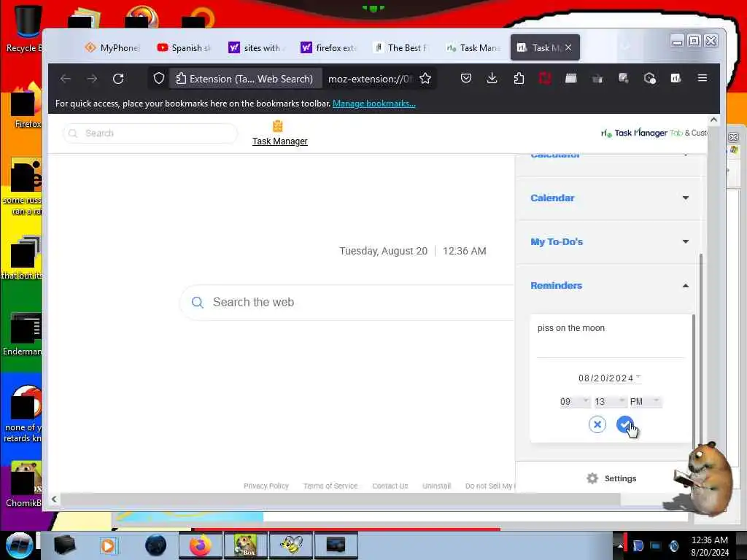Viewport: 747px width, 560px height.
Task: Open the reminder date picker 08/20/2024
Action: pyautogui.click(x=609, y=378)
